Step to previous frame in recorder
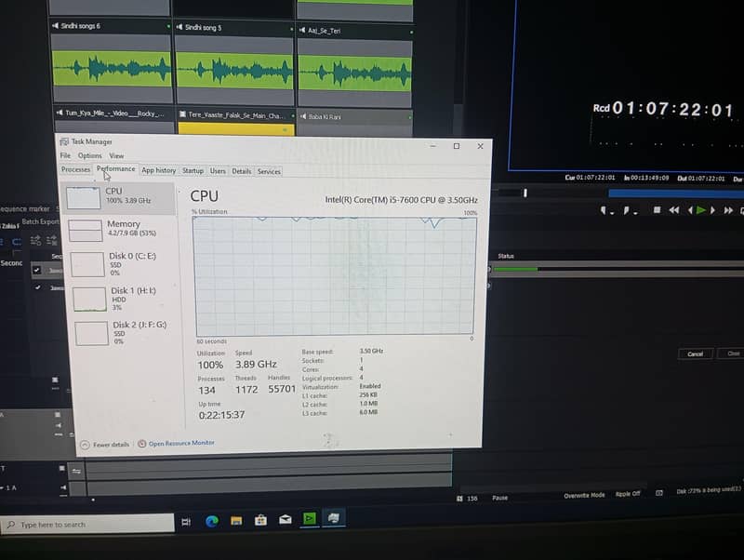 click(690, 210)
